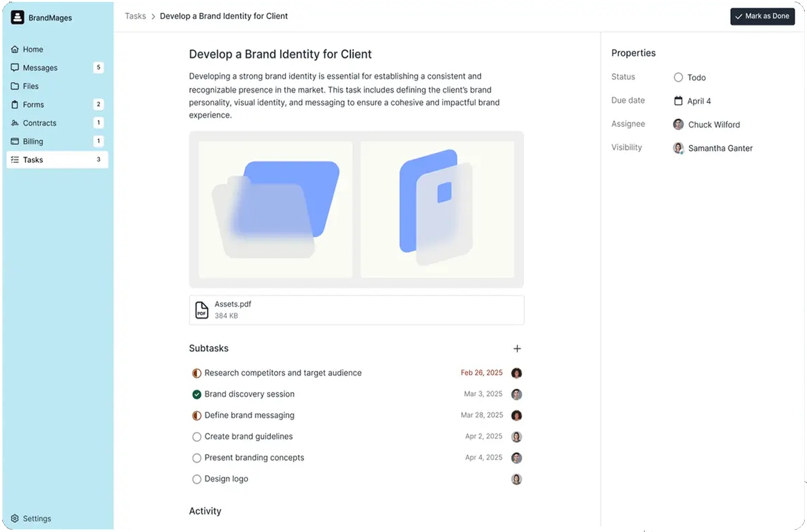Click the 384 KB file size
This screenshot has height=532, width=807.
[x=226, y=316]
